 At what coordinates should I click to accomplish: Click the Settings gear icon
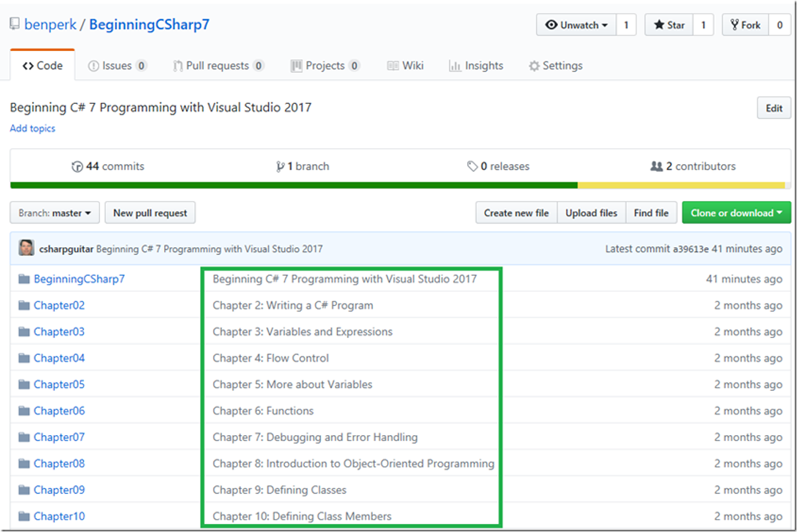pyautogui.click(x=534, y=66)
